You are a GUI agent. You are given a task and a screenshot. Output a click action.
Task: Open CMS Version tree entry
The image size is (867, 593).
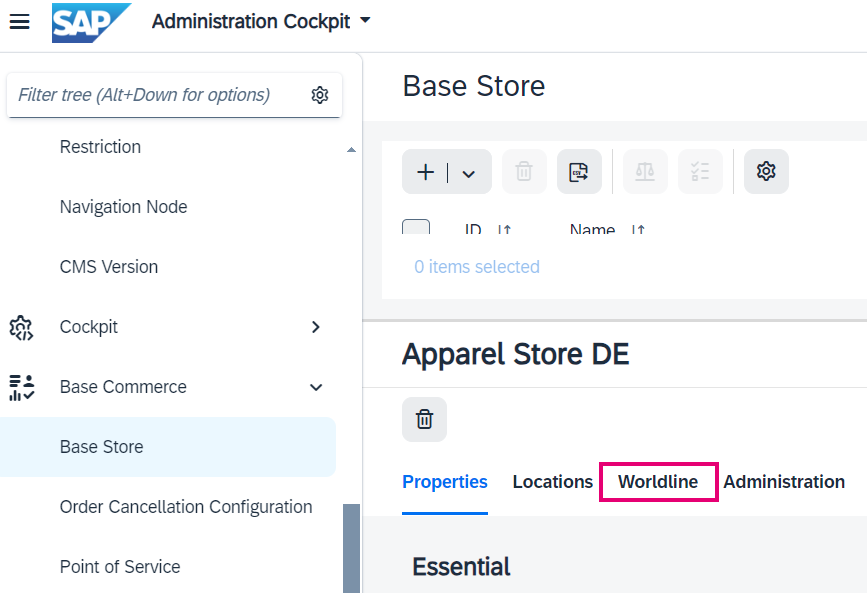coord(109,267)
